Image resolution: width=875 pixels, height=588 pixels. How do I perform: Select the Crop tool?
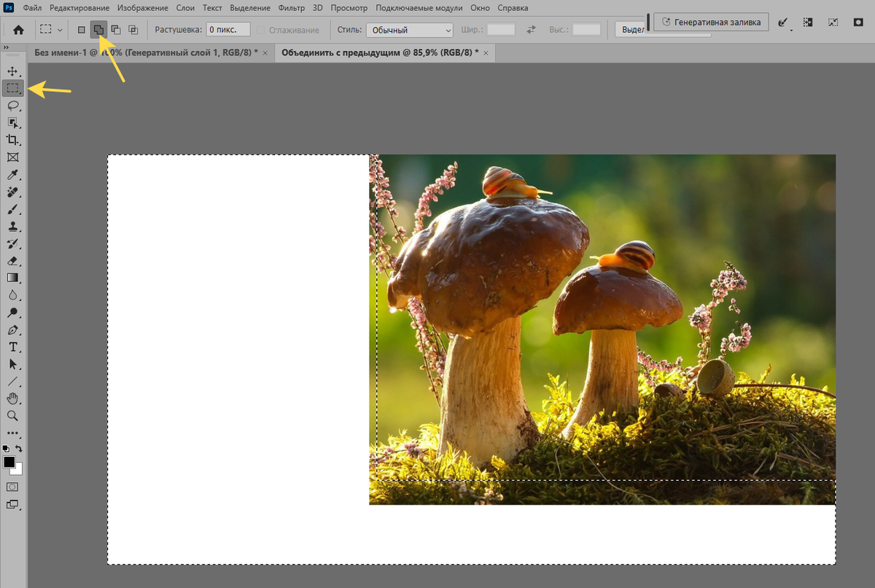click(x=12, y=140)
